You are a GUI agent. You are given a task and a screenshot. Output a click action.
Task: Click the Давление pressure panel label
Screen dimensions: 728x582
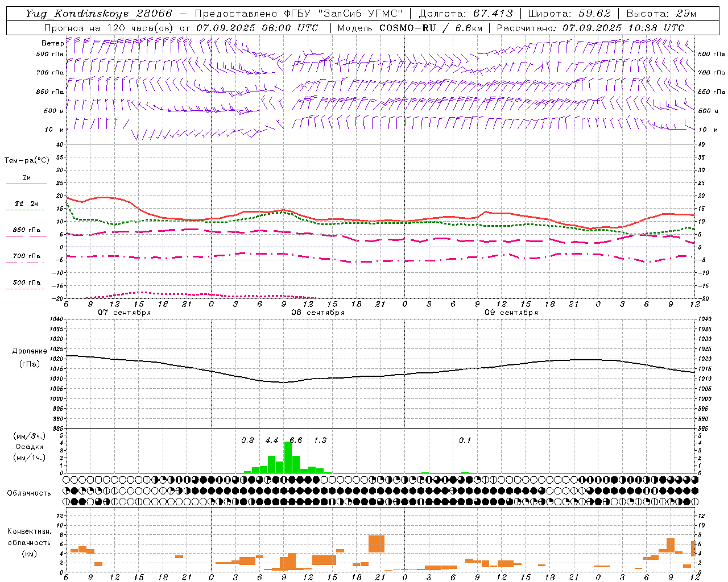pos(30,351)
